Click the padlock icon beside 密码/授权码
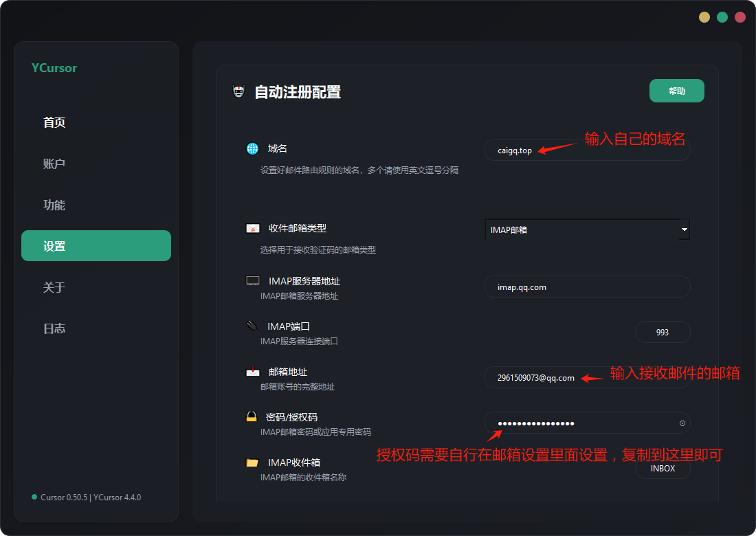 coord(252,416)
